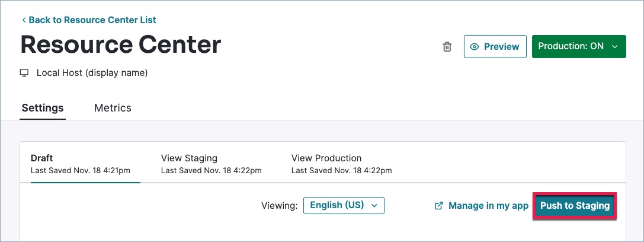Select the View Production tab
644x242 pixels.
pos(341,164)
